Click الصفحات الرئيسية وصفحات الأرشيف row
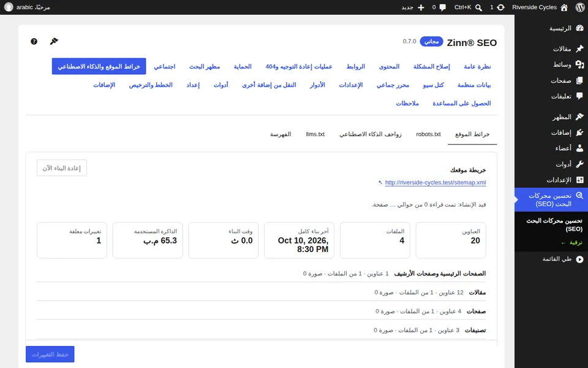Image resolution: width=588 pixels, height=368 pixels. click(x=261, y=274)
